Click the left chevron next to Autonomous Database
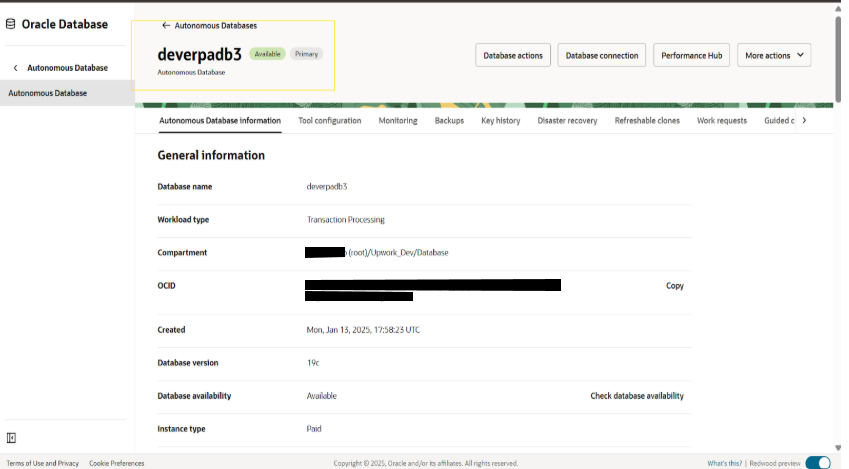Screen dimensions: 849x469 click(15, 68)
